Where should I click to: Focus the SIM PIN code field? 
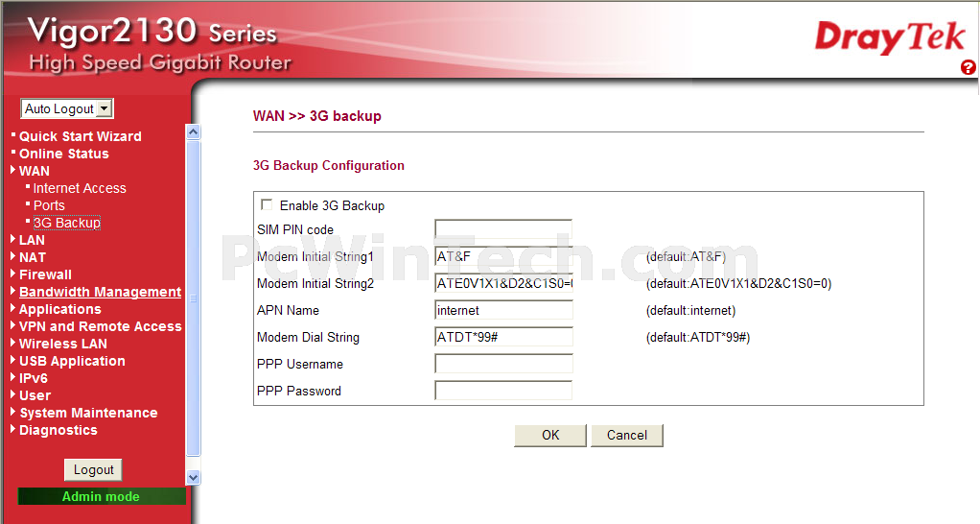tap(503, 228)
